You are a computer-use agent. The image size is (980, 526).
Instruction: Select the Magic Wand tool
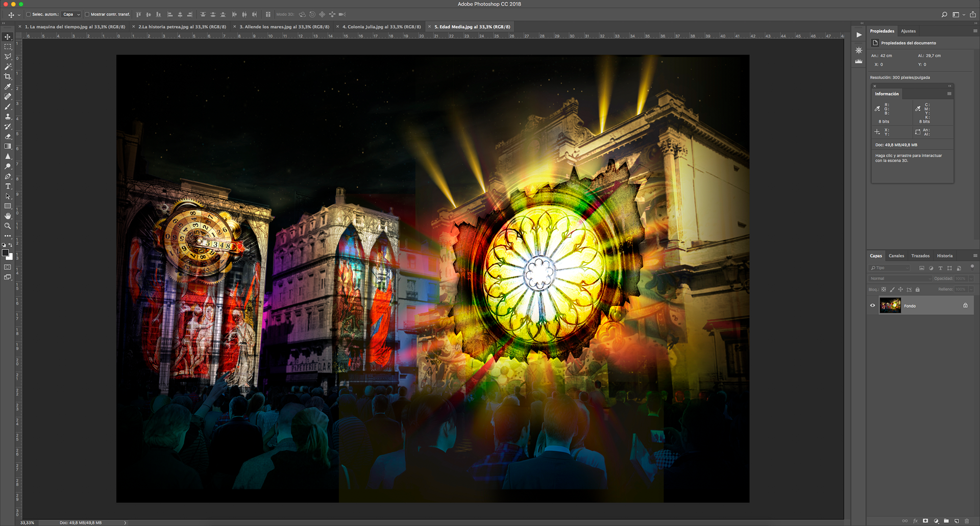pos(8,67)
